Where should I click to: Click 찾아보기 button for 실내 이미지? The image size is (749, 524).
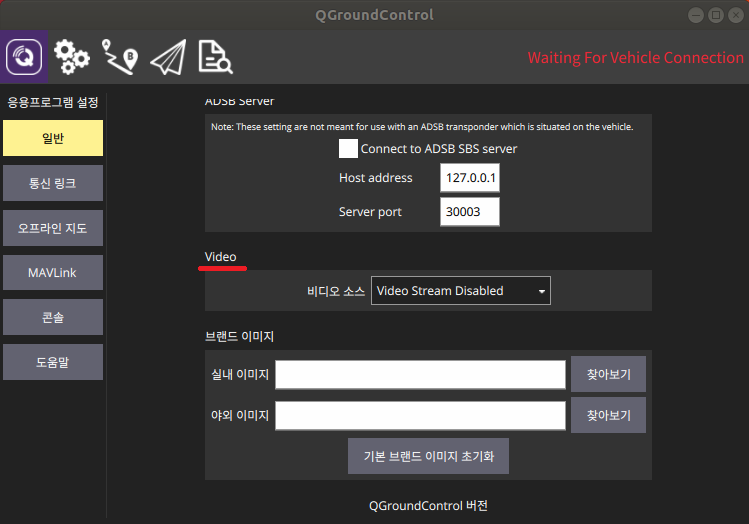pyautogui.click(x=609, y=374)
